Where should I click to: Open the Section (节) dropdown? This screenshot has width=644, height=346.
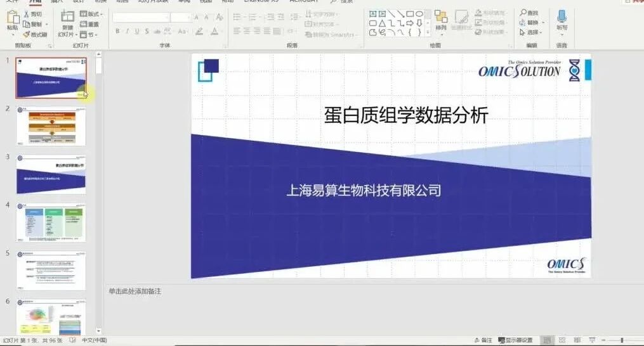[88, 34]
